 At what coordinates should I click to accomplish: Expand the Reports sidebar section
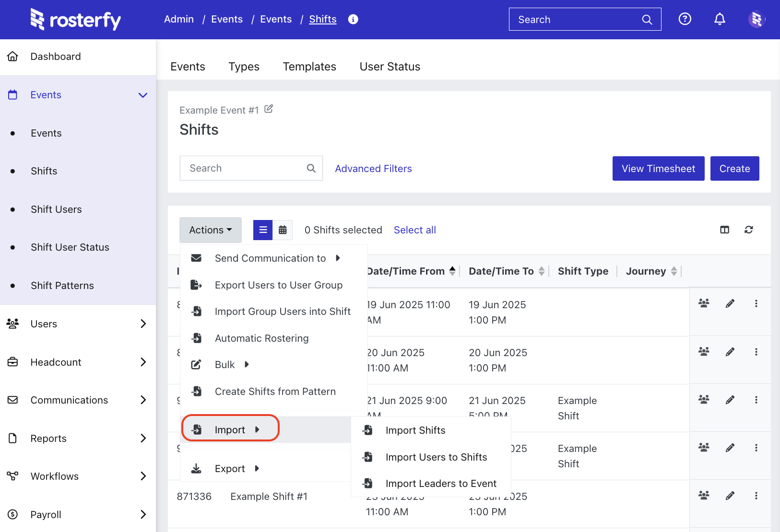[143, 438]
